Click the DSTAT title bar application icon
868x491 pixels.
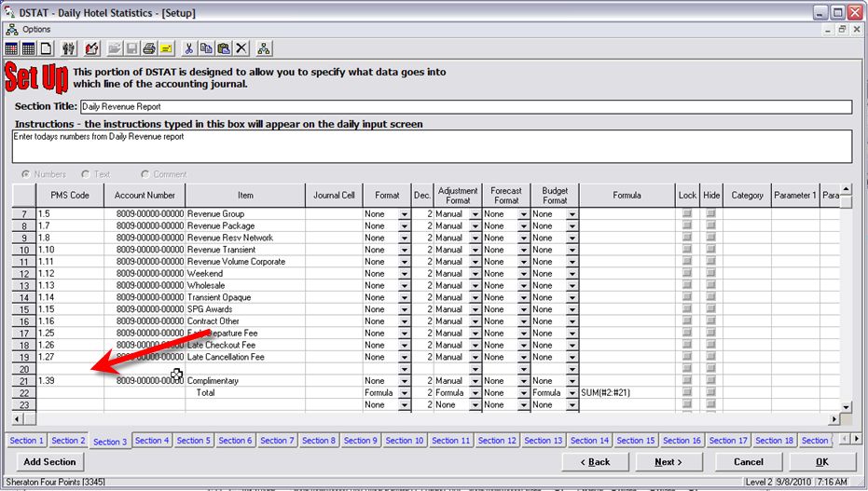(x=9, y=12)
